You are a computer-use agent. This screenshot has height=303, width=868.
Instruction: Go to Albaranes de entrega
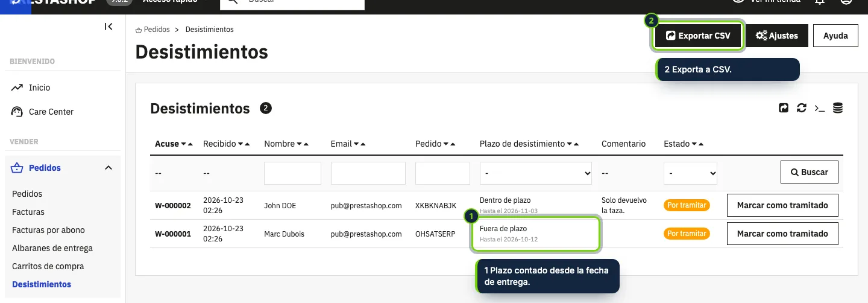point(52,248)
